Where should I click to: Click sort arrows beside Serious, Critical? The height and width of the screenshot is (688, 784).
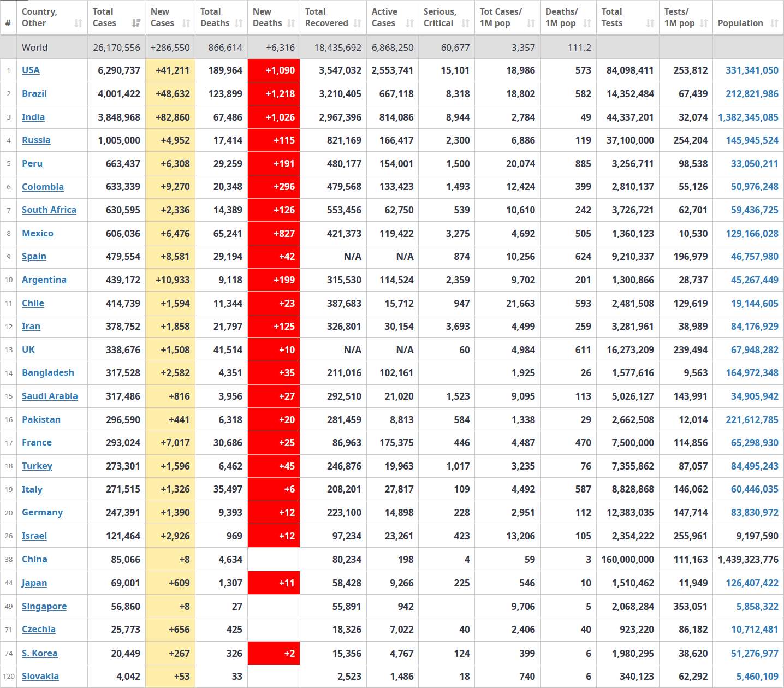[465, 23]
